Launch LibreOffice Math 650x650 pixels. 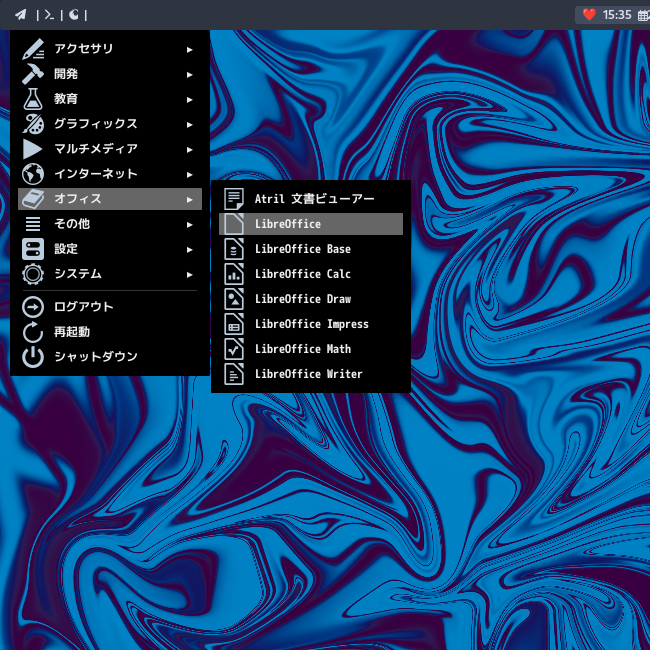tap(311, 349)
